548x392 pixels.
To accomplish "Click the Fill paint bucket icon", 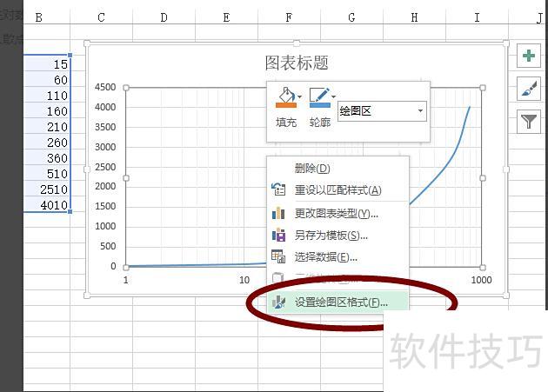I will [x=285, y=97].
